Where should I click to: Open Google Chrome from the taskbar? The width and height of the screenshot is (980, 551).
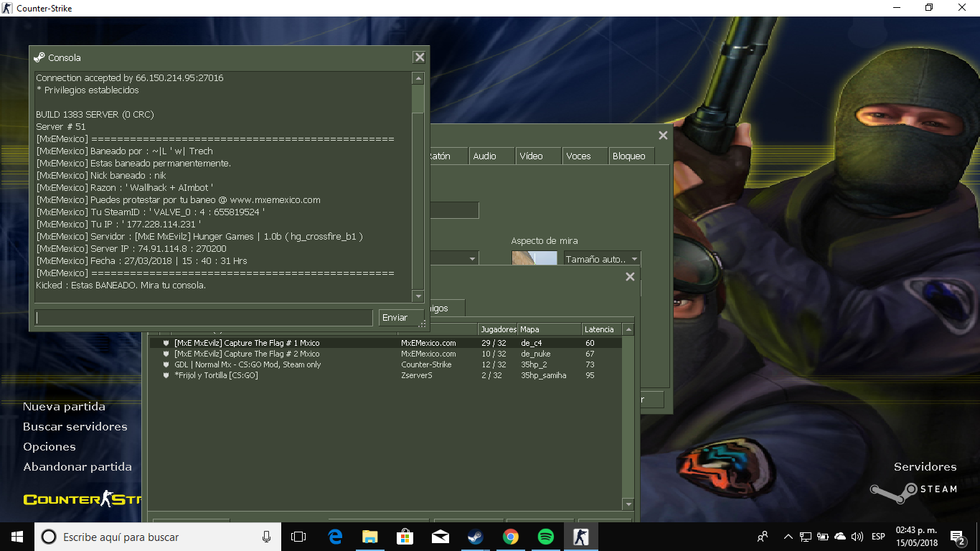point(510,537)
